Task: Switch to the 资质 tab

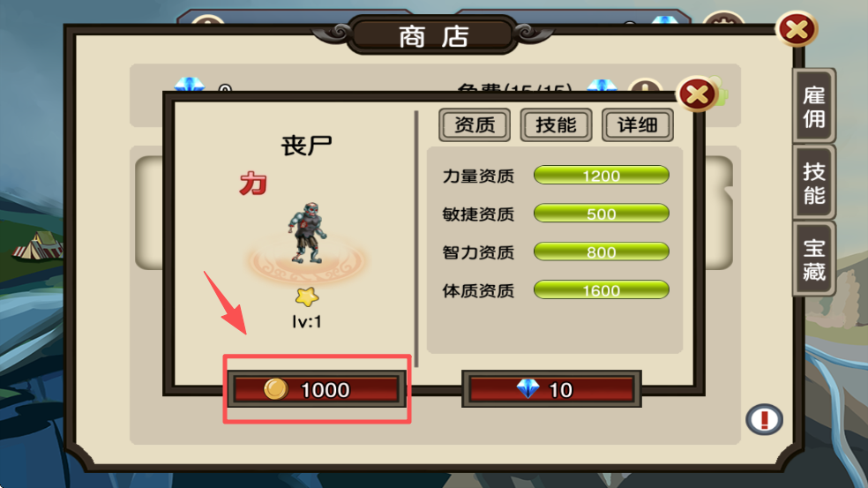Action: 475,124
